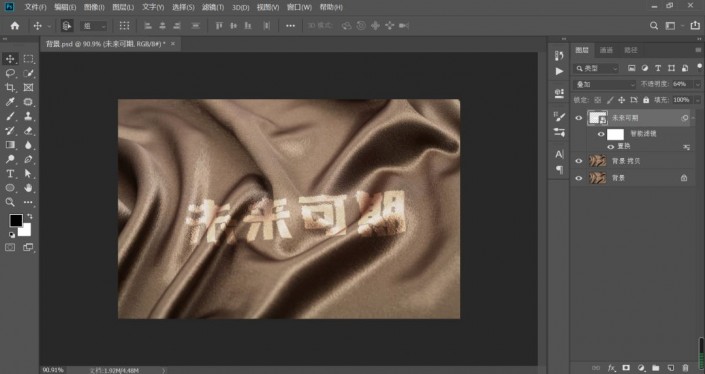Toggle Auto-Select checkbox in options bar

point(67,26)
